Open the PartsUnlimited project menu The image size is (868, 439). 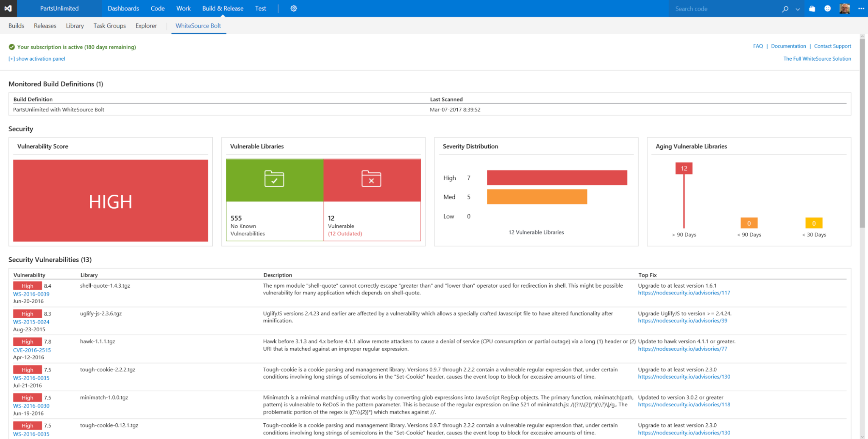tap(59, 8)
